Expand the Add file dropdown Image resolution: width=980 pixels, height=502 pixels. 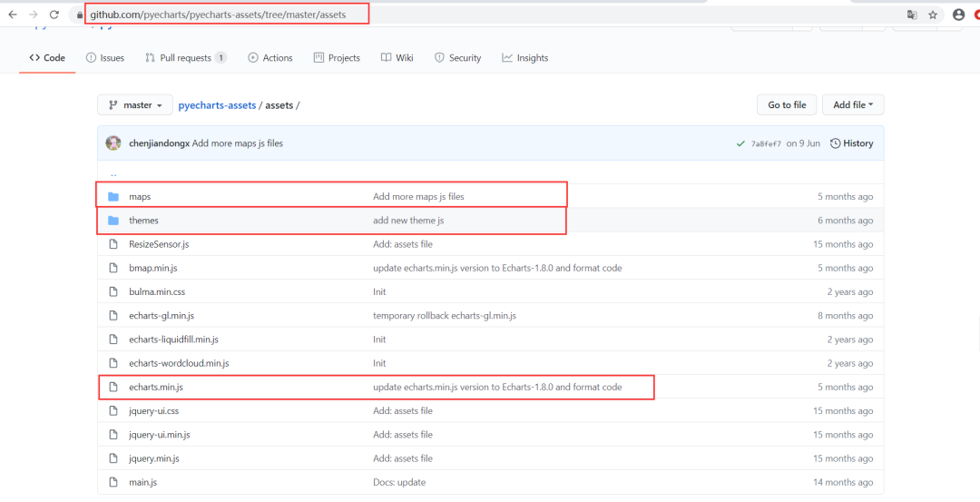pos(853,105)
